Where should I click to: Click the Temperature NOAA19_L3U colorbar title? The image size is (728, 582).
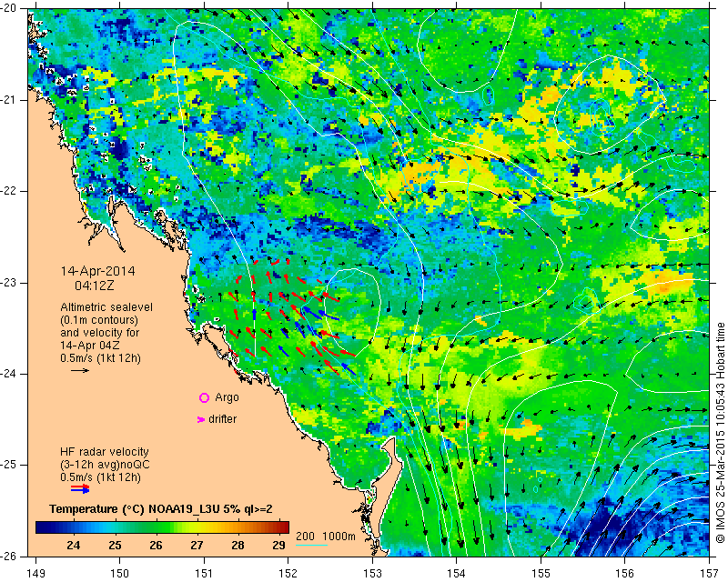click(161, 509)
